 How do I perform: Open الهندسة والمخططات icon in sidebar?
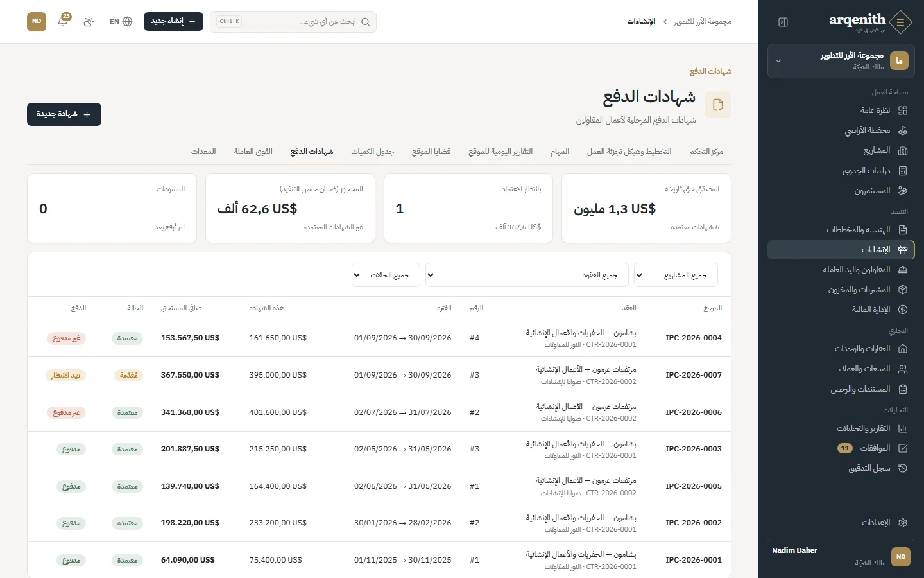(x=903, y=230)
